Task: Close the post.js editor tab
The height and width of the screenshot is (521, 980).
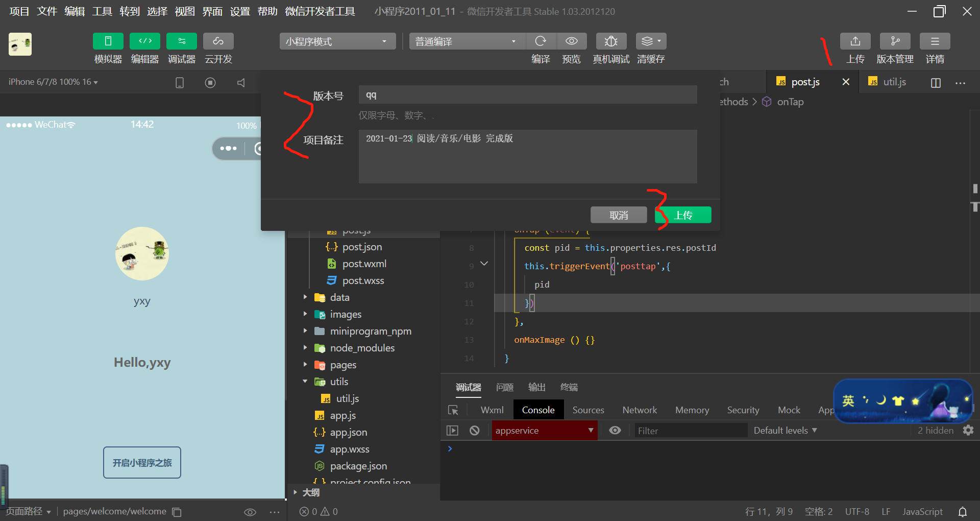Action: 846,82
